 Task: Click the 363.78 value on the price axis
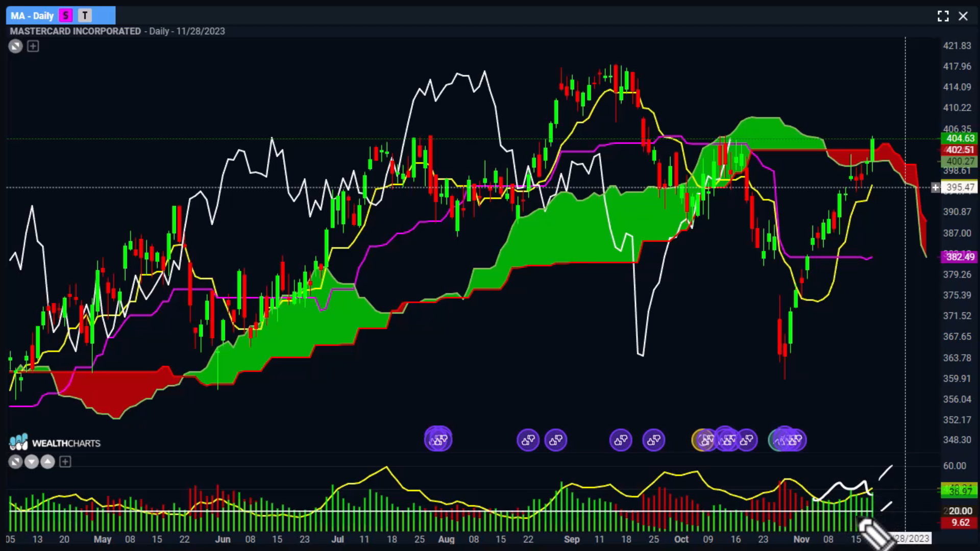[957, 358]
